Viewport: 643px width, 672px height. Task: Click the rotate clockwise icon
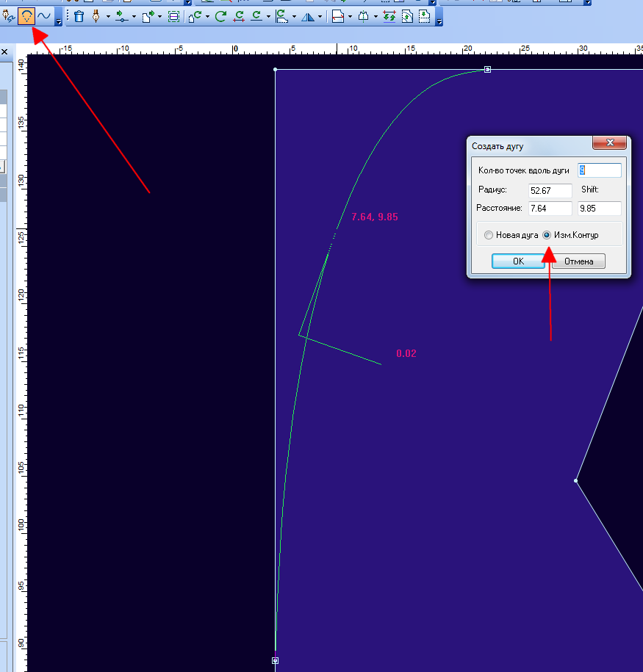click(x=220, y=16)
